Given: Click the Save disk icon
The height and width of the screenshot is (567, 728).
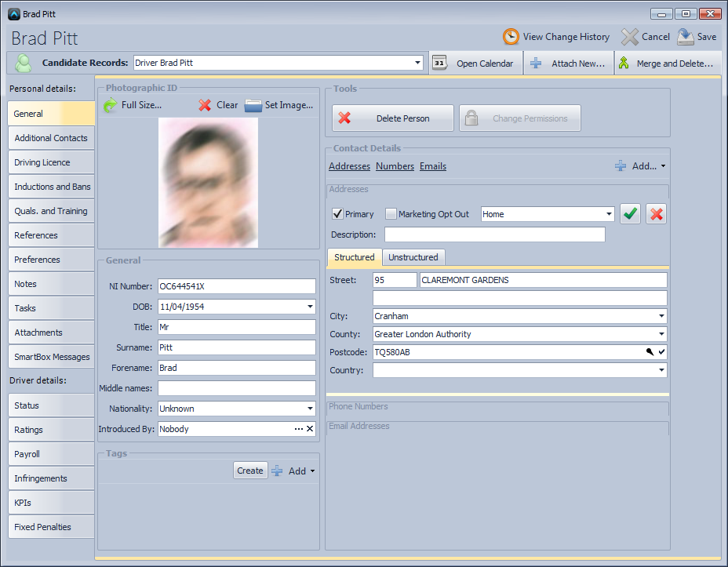Looking at the screenshot, I should 686,37.
